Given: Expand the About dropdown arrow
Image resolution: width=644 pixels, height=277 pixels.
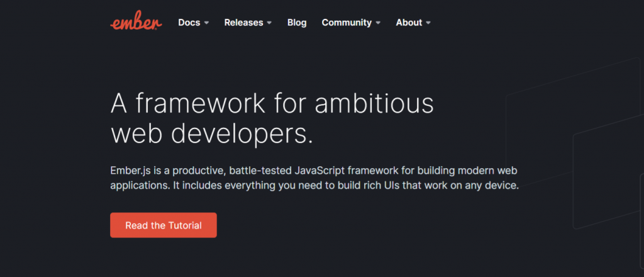Looking at the screenshot, I should tap(428, 23).
